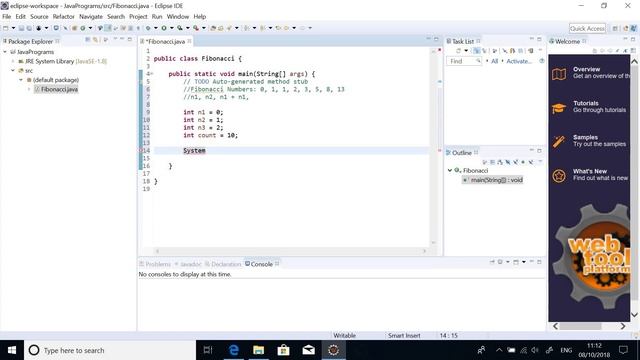640x360 pixels.
Task: Click the Windows taskbar search box
Action: pyautogui.click(x=110, y=350)
